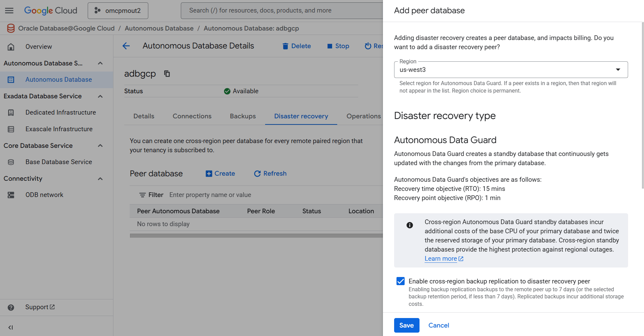Viewport: 644px width, 336px height.
Task: Create a new peer database
Action: (220, 173)
